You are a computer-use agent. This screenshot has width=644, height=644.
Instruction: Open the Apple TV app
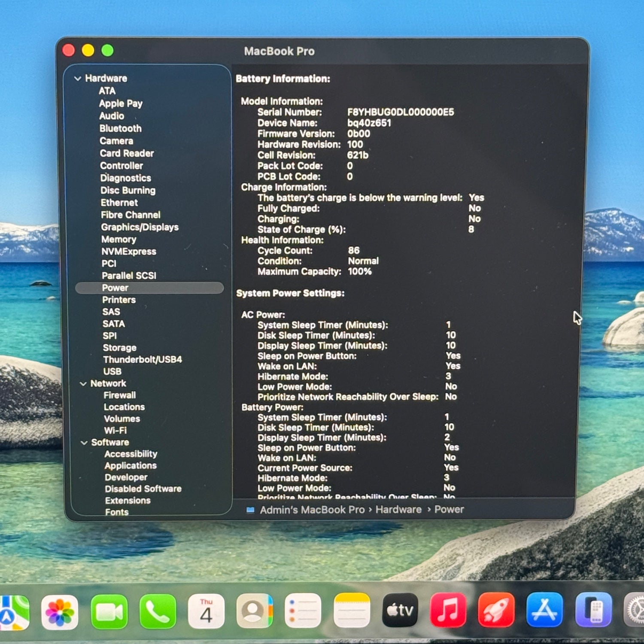(x=400, y=611)
